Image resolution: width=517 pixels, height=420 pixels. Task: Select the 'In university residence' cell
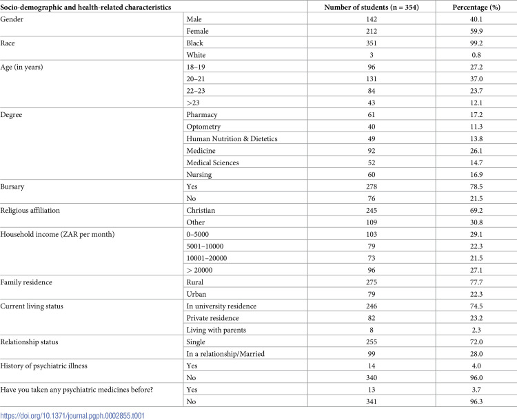click(221, 306)
